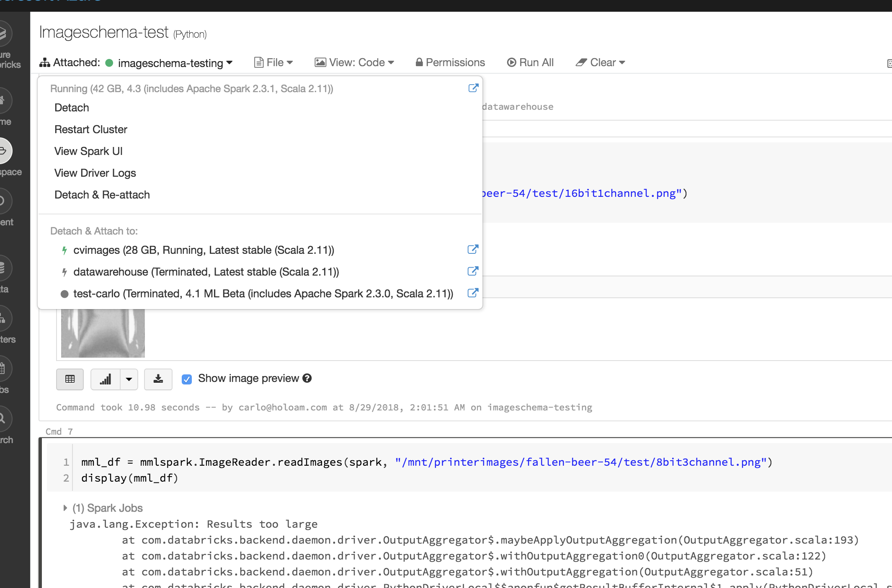
Task: Open cvimages cluster via its external link icon
Action: click(472, 249)
